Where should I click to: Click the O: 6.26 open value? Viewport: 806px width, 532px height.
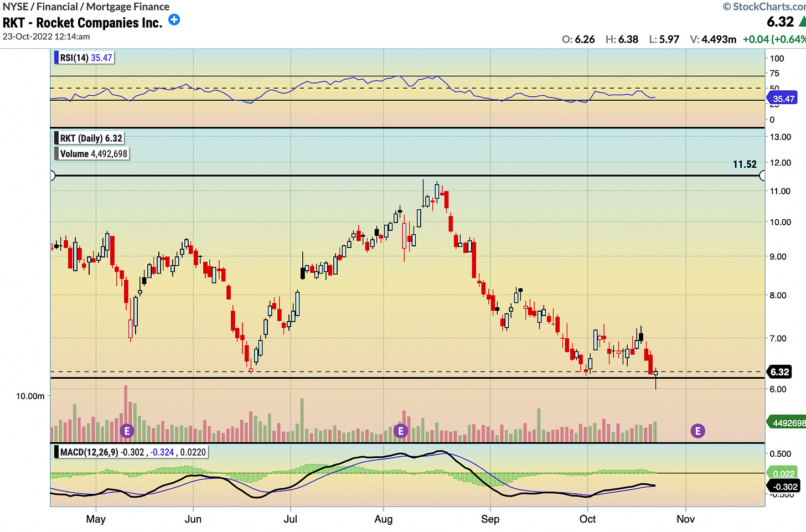point(578,39)
